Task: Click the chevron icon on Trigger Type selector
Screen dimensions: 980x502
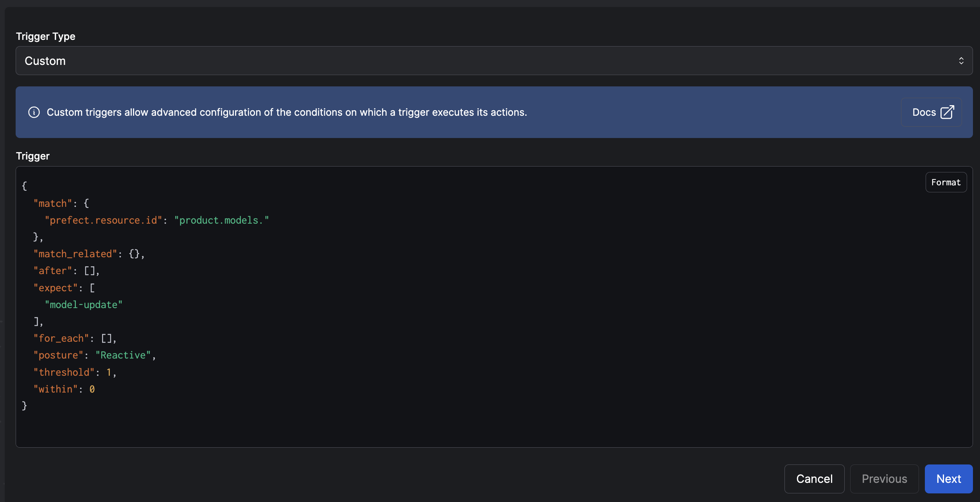Action: coord(962,61)
